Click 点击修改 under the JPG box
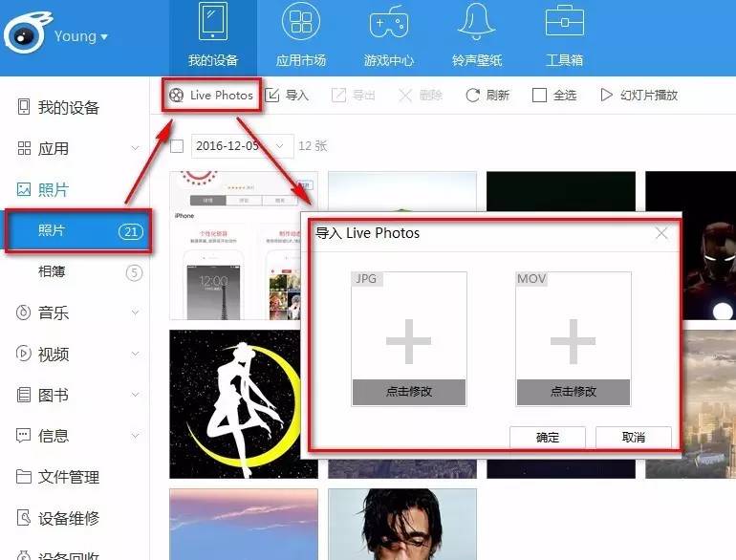 (409, 392)
